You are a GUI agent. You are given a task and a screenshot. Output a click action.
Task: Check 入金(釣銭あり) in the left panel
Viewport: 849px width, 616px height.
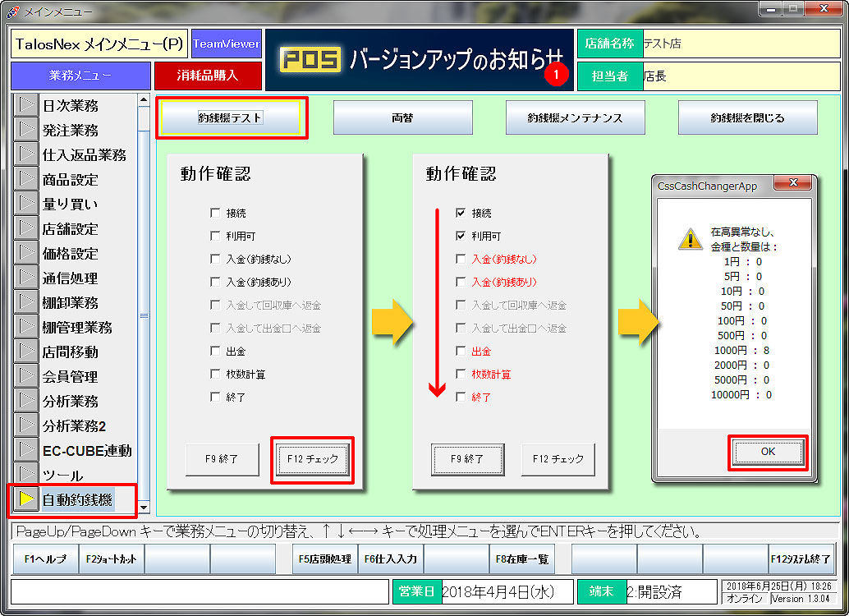coord(215,282)
